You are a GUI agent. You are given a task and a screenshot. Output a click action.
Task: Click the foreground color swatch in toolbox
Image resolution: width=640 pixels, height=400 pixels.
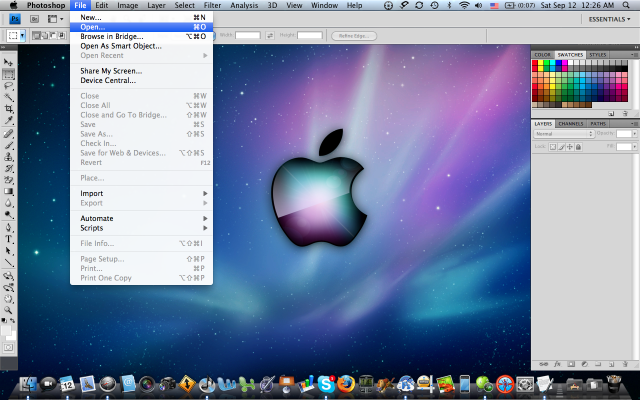coord(6,330)
